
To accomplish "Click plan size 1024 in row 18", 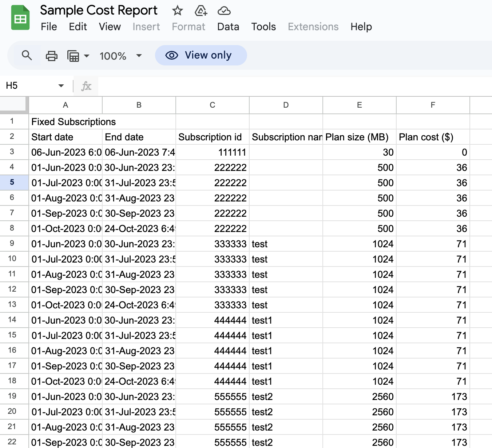I will coord(360,381).
